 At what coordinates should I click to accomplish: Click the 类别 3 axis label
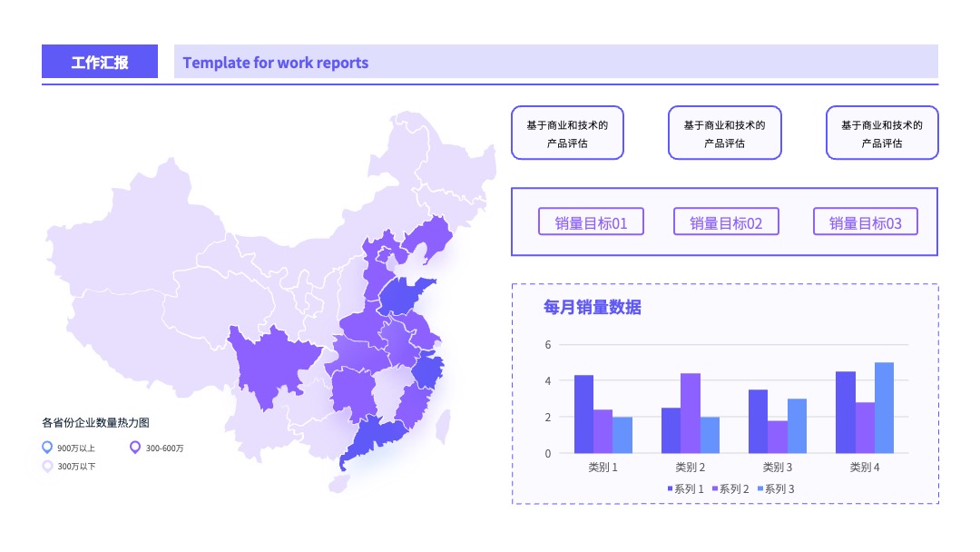click(x=778, y=467)
